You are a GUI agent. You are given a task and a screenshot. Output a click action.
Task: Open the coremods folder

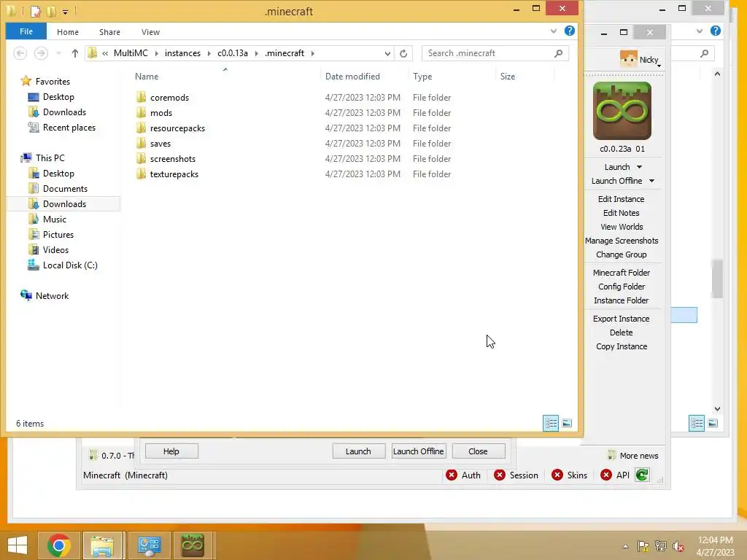tap(169, 98)
